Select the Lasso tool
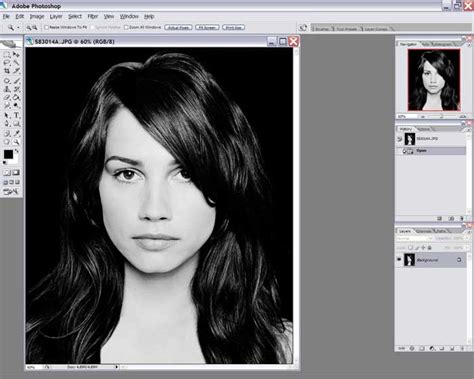474x379 pixels. point(7,63)
